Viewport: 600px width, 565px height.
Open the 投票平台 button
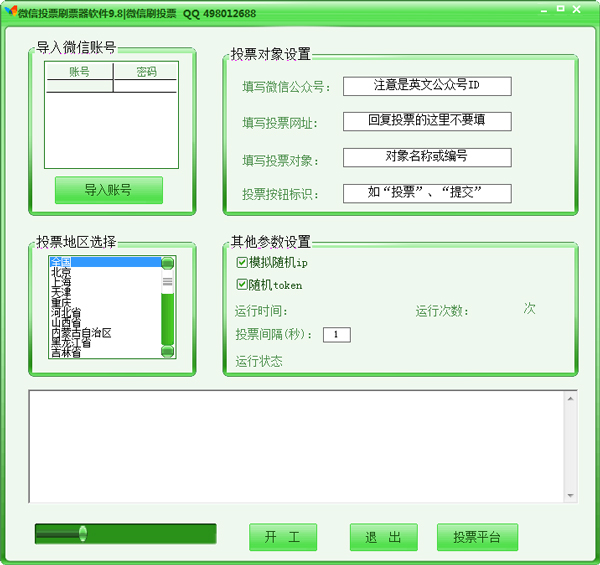click(477, 537)
